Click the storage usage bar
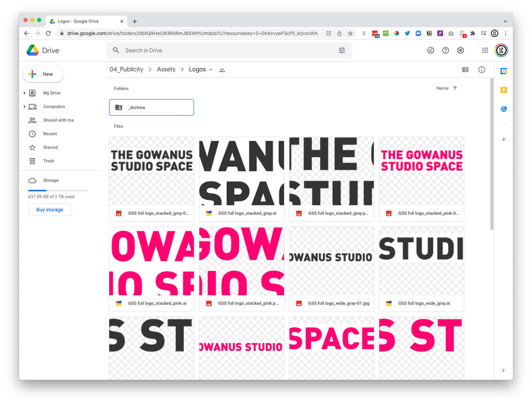 (58, 191)
